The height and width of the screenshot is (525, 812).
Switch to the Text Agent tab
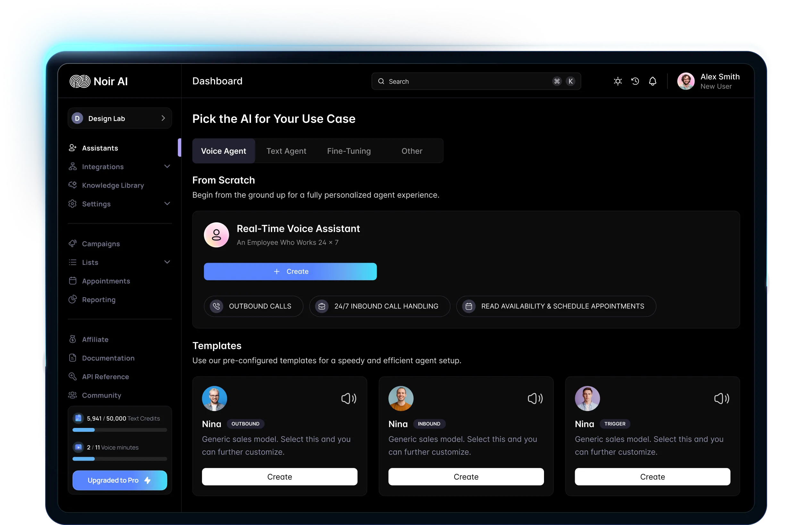coord(287,151)
